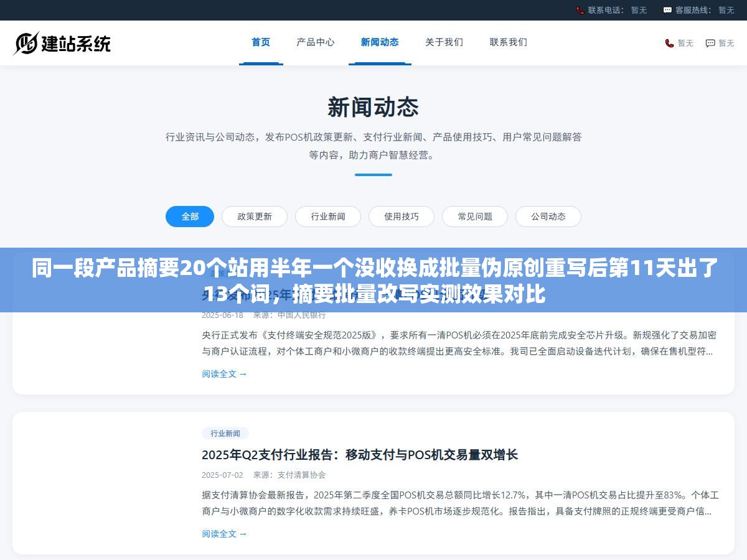Open the 产品中心 nav tab
Screen dimensions: 747x560
(x=316, y=42)
